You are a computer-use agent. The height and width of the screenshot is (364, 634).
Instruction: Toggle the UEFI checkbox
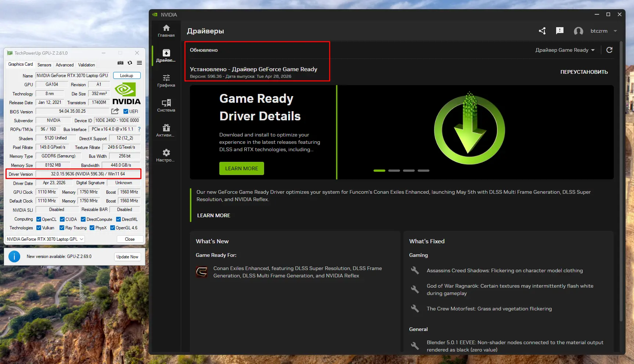[126, 112]
